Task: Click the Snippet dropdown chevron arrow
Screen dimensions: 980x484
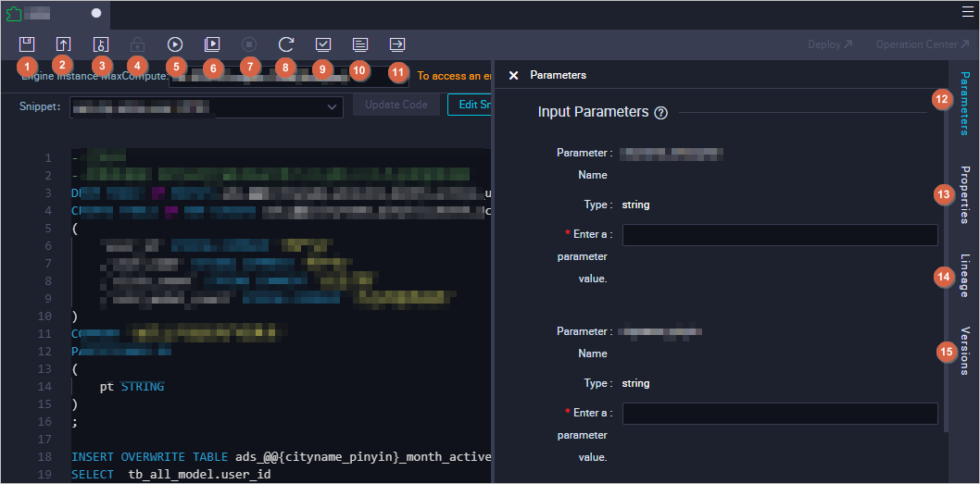Action: click(x=332, y=107)
